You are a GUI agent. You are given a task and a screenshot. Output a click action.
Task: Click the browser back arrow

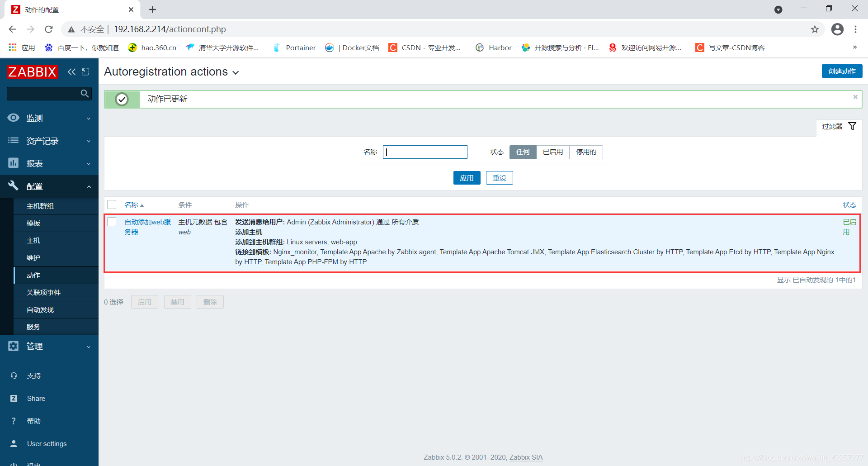[12, 29]
